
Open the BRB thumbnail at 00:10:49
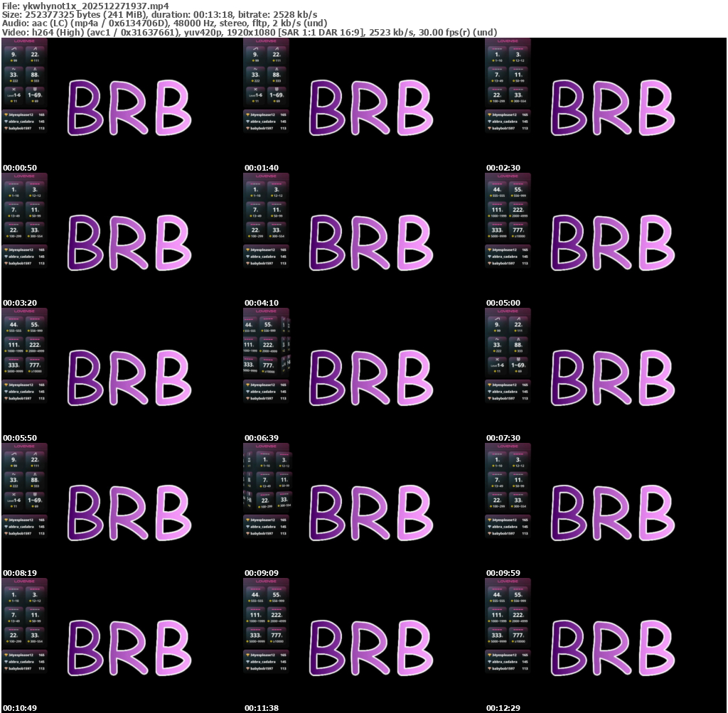(x=130, y=648)
